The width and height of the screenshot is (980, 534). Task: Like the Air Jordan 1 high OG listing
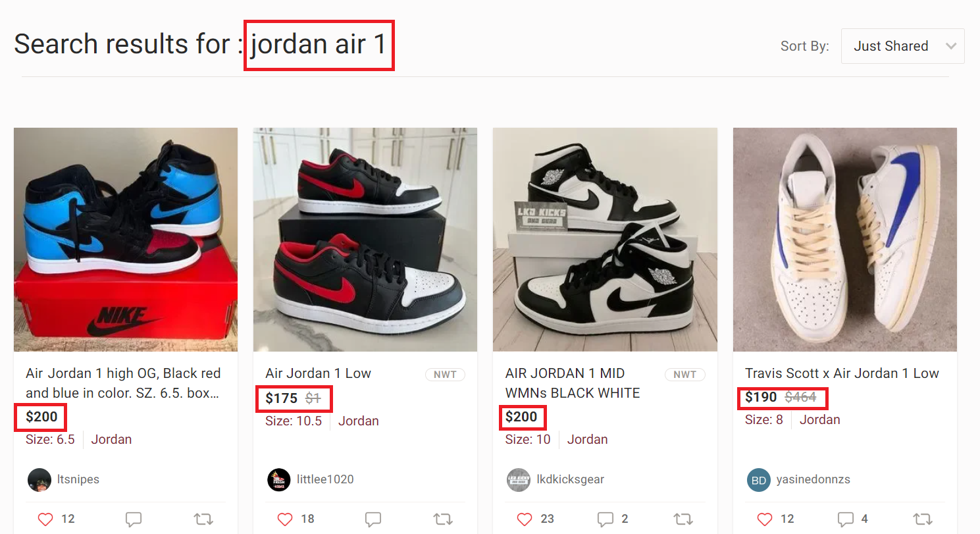(45, 520)
